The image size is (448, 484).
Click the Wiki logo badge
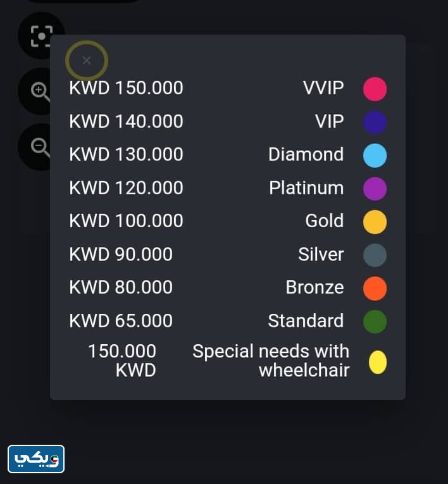tap(36, 459)
